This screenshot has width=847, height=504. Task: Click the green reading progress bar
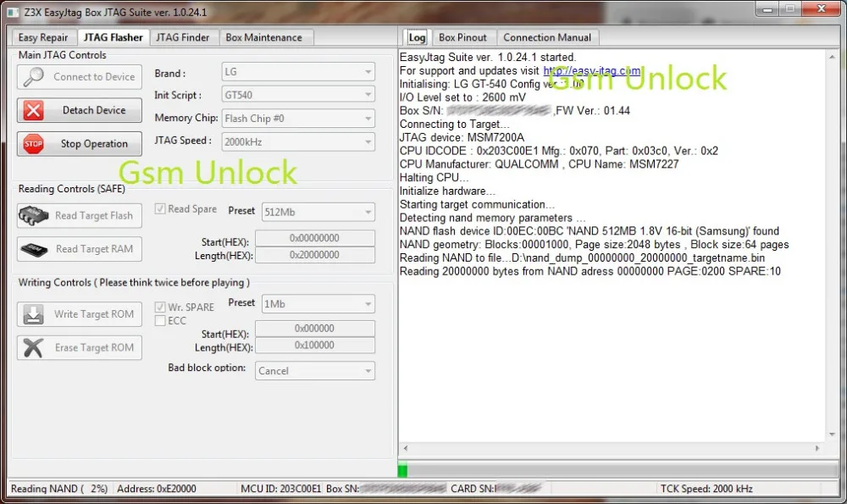[x=402, y=470]
